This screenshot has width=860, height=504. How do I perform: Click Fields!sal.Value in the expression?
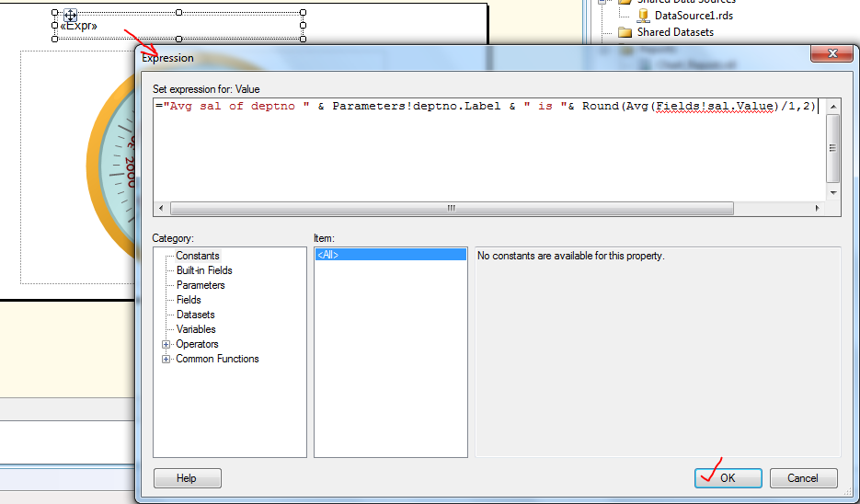pos(715,106)
